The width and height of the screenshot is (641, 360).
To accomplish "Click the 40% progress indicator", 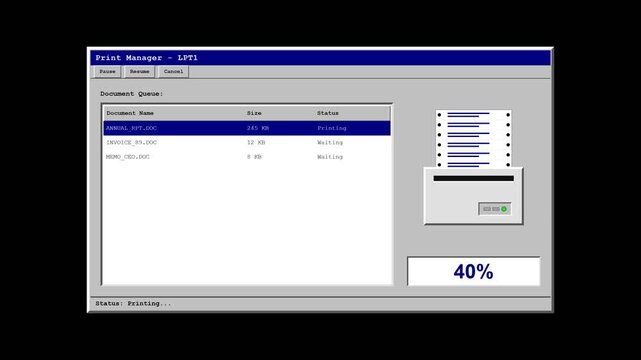I will point(473,271).
